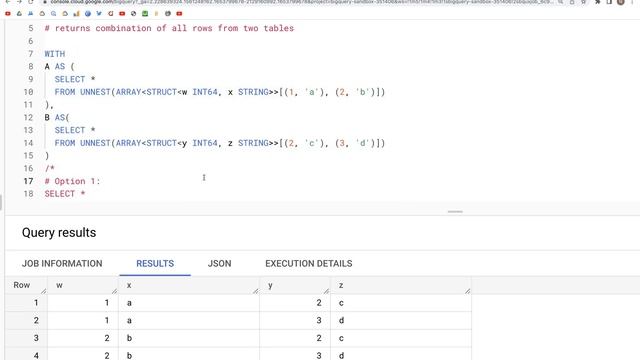Click the x cell 'a' in row 1
This screenshot has width=640, height=360.
tap(129, 303)
